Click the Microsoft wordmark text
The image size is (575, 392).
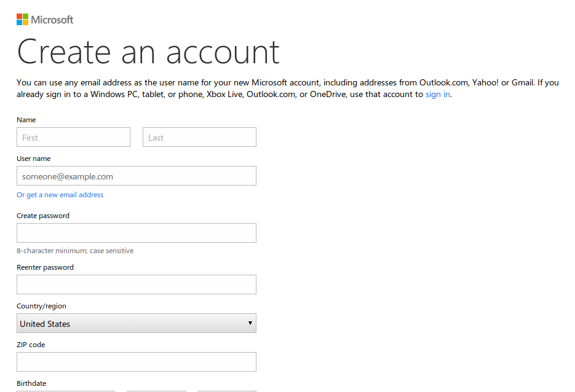pos(52,20)
